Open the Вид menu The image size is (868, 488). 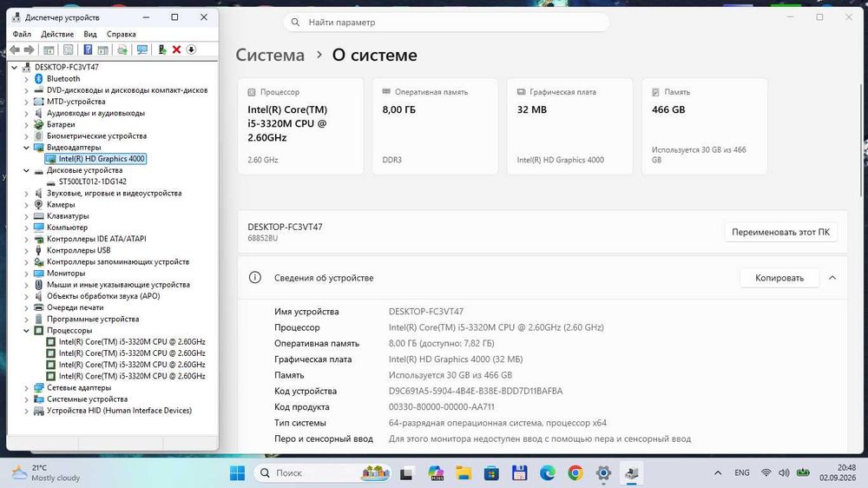90,34
